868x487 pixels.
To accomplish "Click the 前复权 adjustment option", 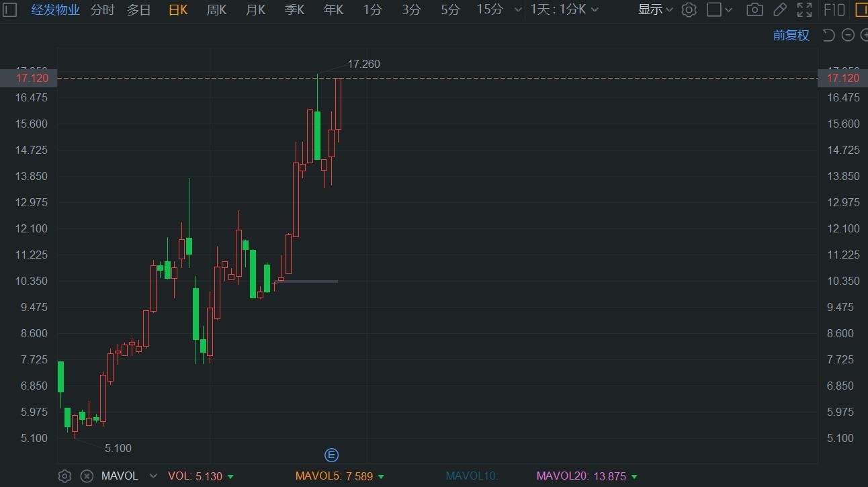I will coord(791,35).
